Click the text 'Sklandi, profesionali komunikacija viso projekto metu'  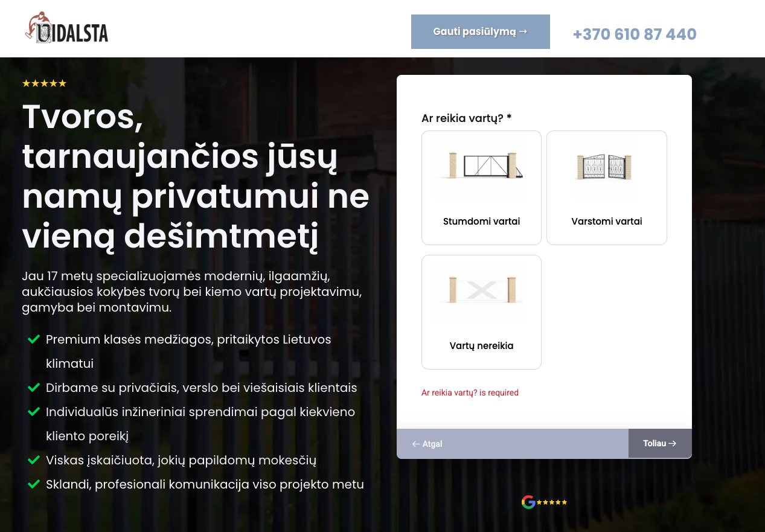pos(205,484)
